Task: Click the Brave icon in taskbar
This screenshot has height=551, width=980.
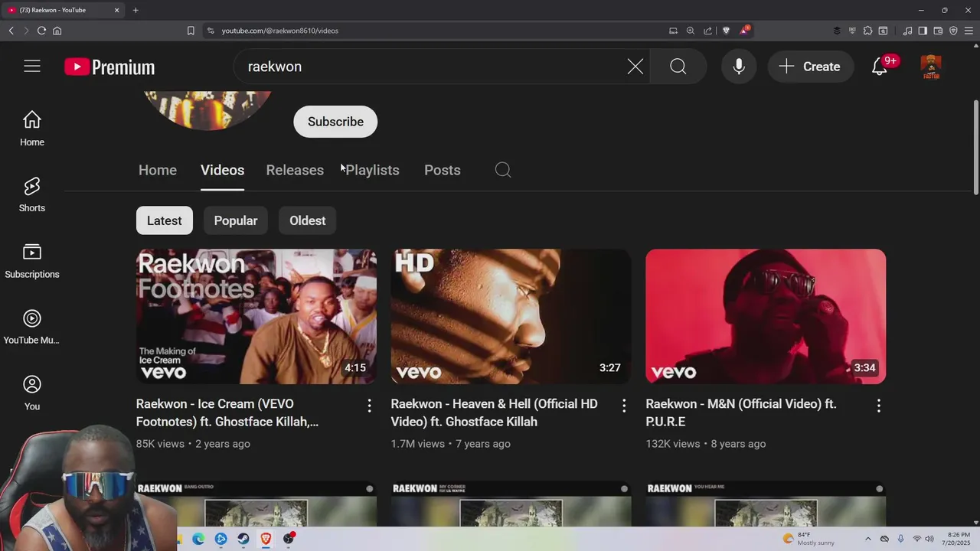Action: (x=266, y=539)
